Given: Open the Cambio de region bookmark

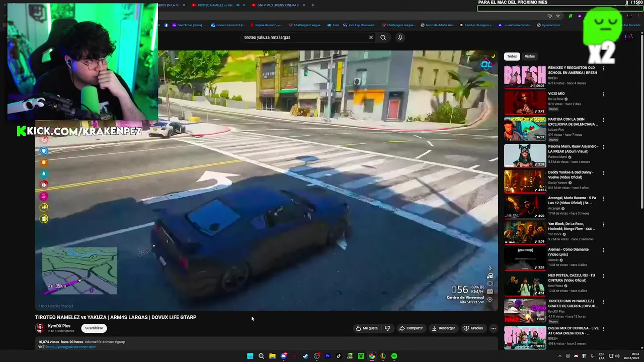Looking at the screenshot, I should [x=475, y=25].
